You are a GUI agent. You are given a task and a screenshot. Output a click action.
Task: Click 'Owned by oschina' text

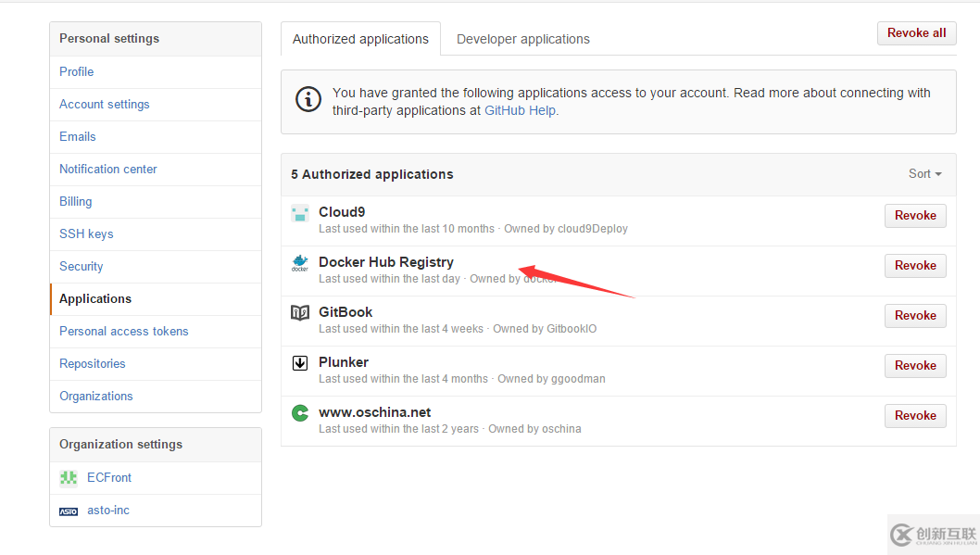pos(534,429)
